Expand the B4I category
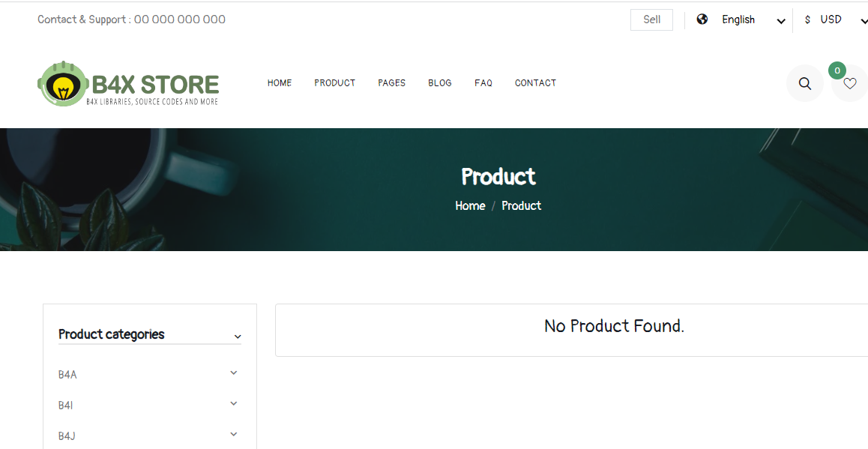This screenshot has height=449, width=868. coord(234,404)
